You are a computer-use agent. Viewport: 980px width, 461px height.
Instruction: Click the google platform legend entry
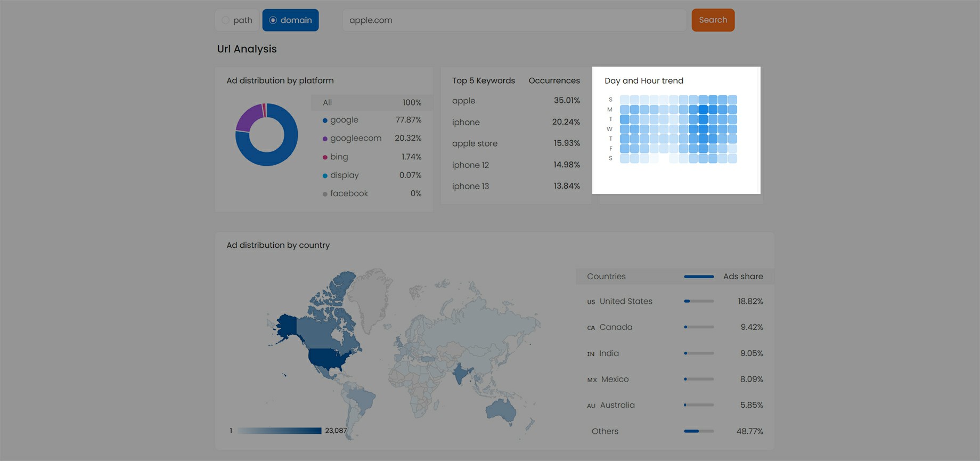coord(340,120)
